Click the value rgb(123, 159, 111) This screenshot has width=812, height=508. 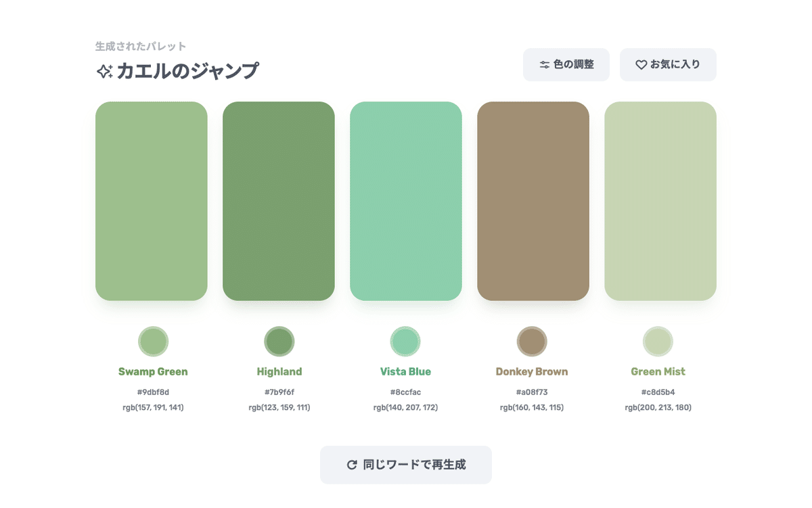point(279,407)
